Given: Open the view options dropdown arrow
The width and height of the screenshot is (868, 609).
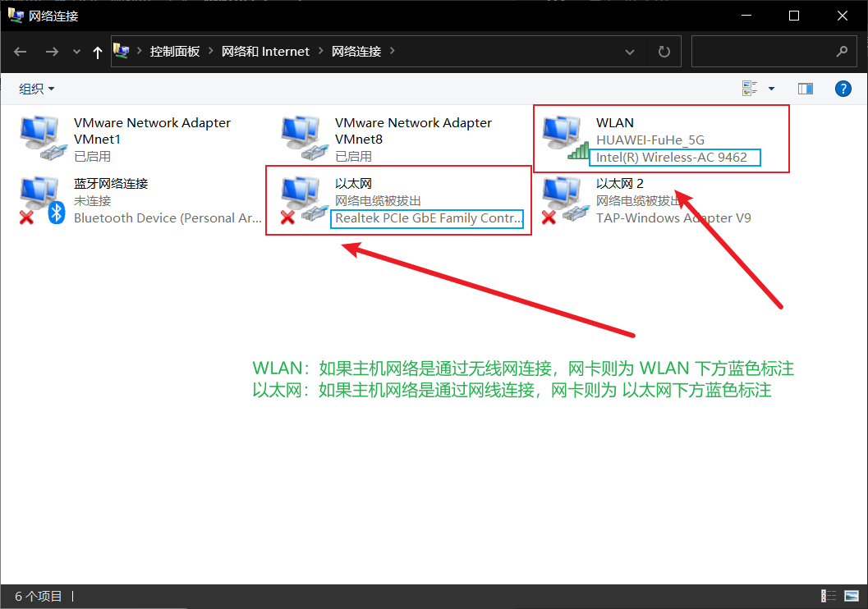Looking at the screenshot, I should click(771, 89).
